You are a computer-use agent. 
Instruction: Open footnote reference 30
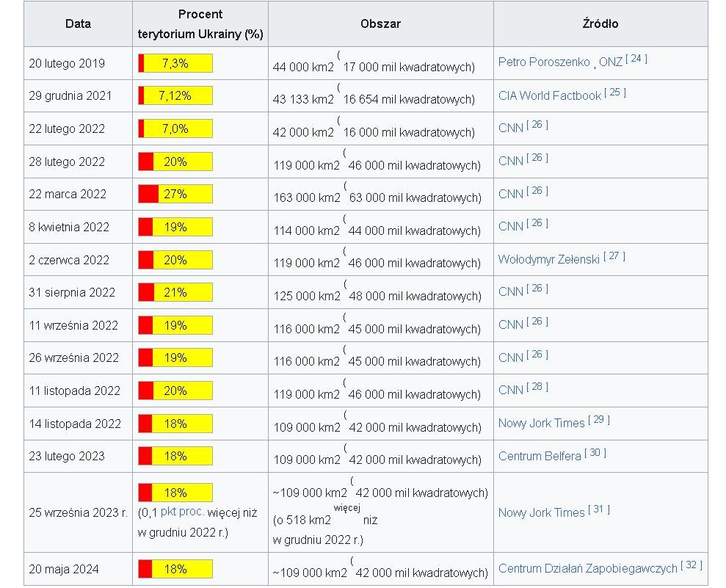coord(595,452)
